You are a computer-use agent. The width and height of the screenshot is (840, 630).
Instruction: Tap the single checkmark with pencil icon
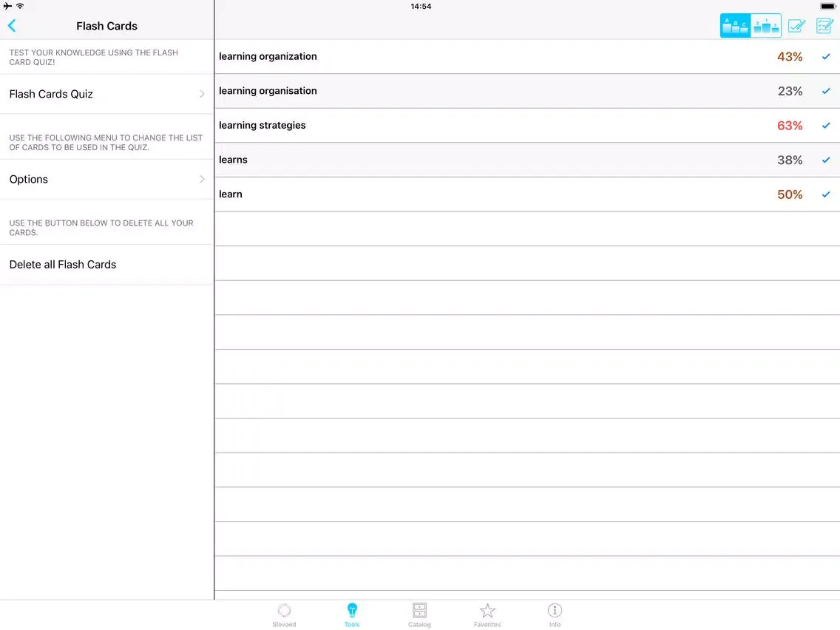coord(796,26)
